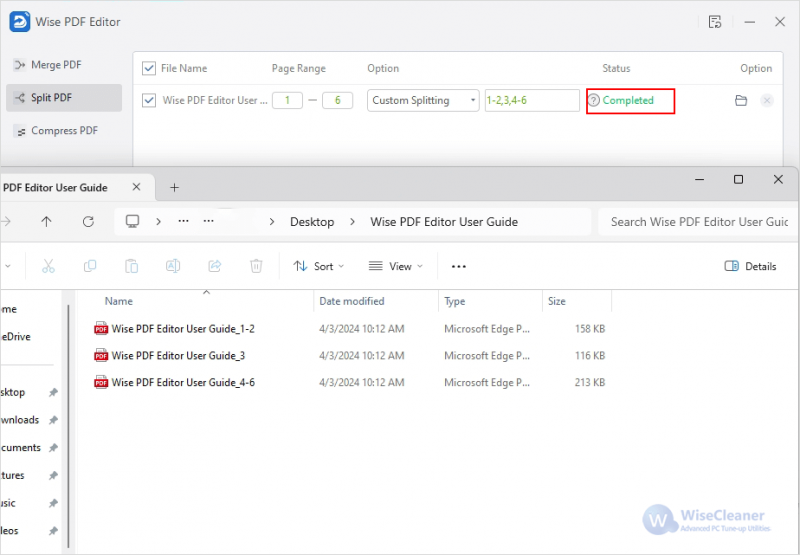800x555 pixels.
Task: Click the pin icon beside Documents in navigation
Action: click(x=53, y=448)
